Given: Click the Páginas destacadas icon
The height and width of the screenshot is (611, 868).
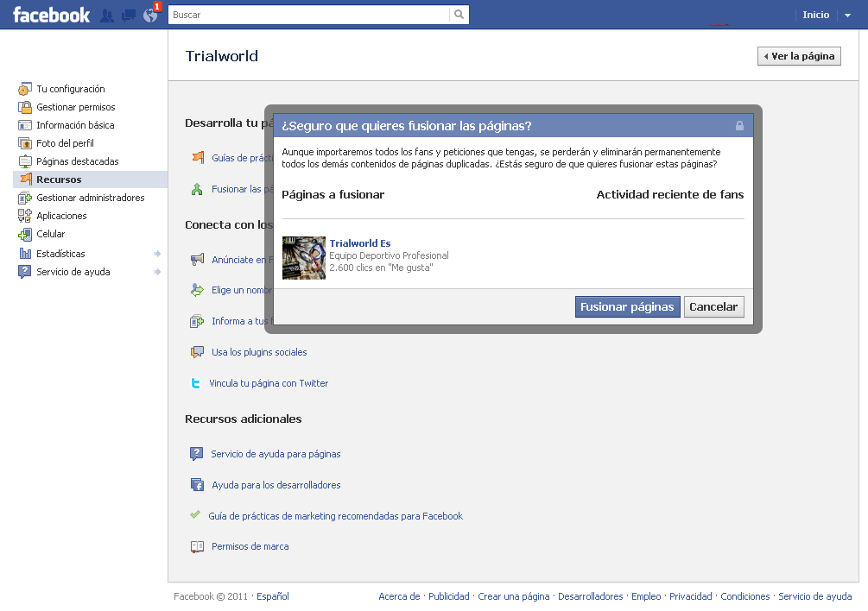Looking at the screenshot, I should point(25,161).
